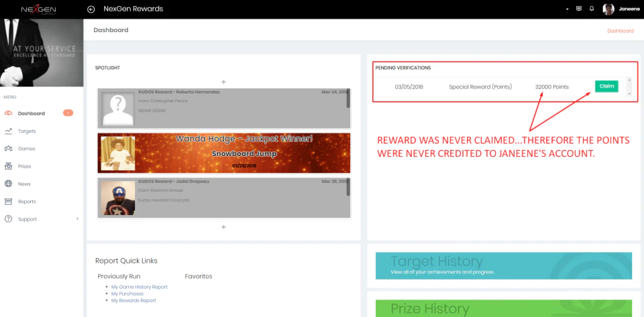Click the Pending Verifications list scrollbar
This screenshot has height=317, width=644.
tap(630, 87)
